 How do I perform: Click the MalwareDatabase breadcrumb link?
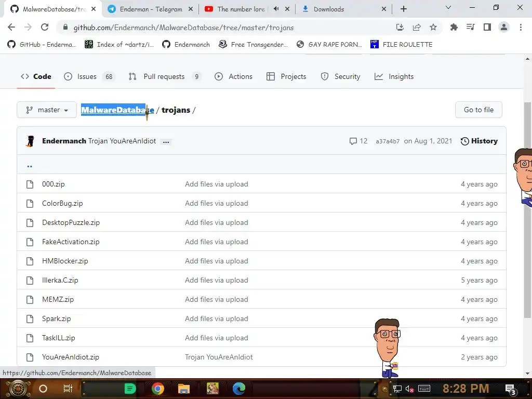[x=117, y=110]
